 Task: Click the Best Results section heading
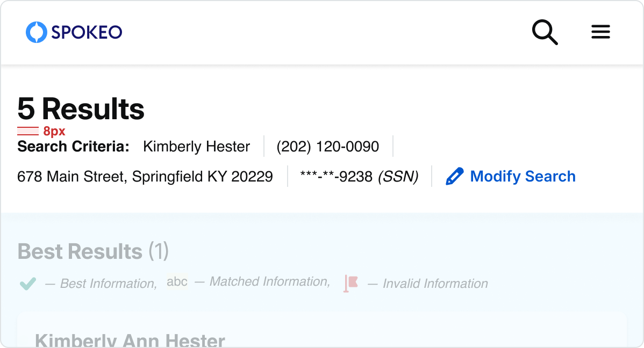80,251
